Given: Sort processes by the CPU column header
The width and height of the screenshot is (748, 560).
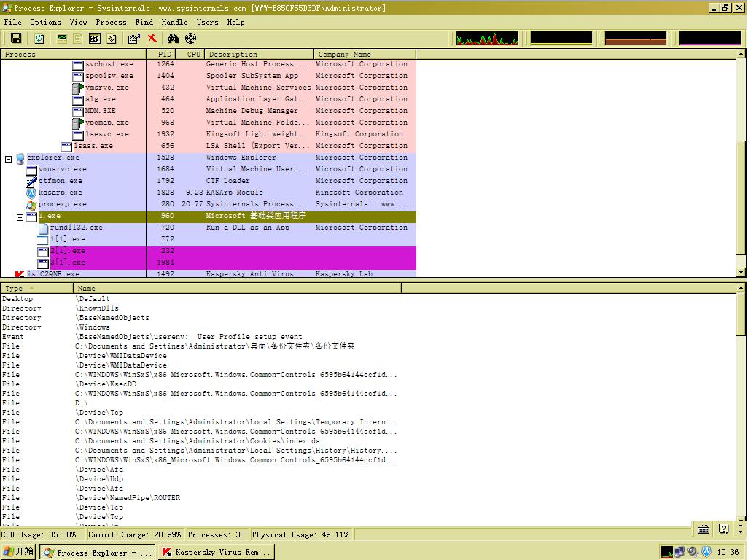Looking at the screenshot, I should pyautogui.click(x=193, y=54).
